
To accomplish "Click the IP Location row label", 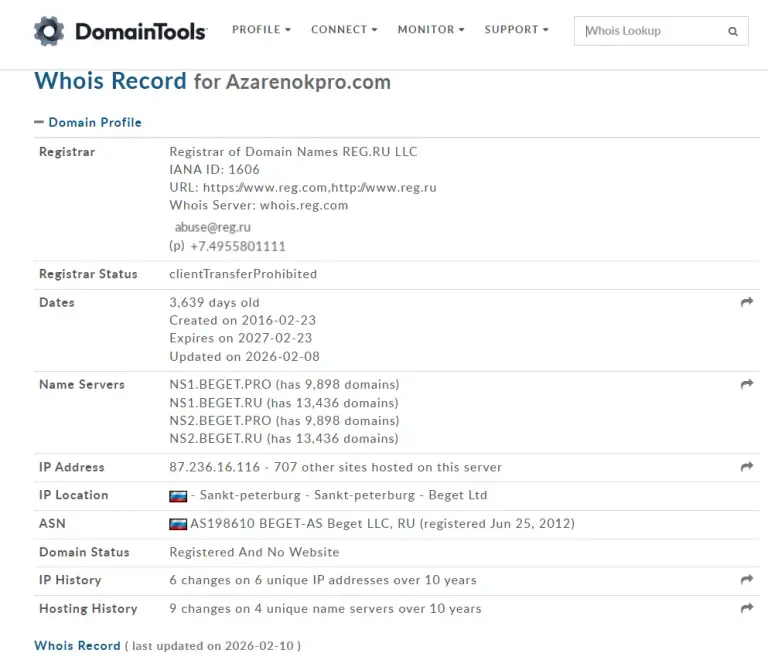I will pos(73,495).
